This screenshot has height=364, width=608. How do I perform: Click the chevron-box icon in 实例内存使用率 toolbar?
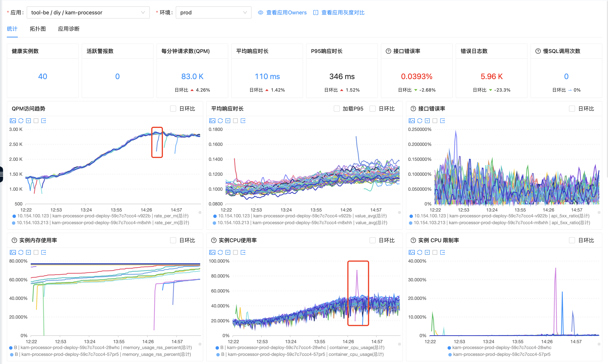click(28, 252)
